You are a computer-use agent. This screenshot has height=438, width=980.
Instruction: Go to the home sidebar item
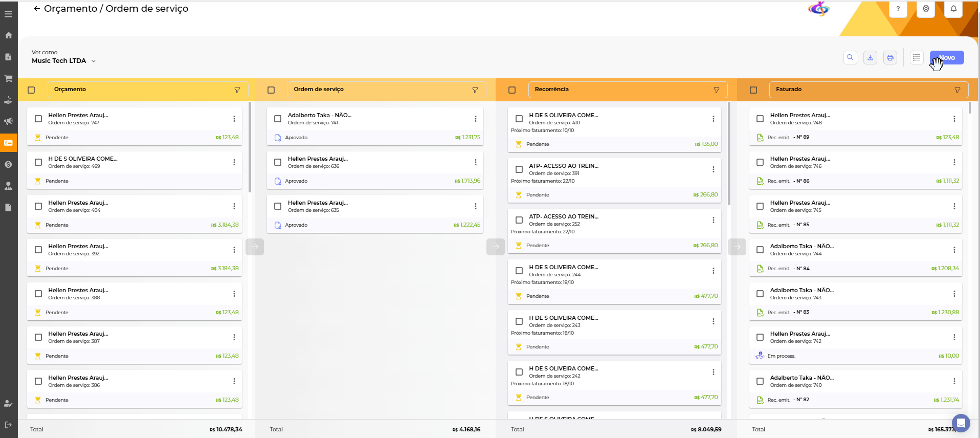click(9, 35)
